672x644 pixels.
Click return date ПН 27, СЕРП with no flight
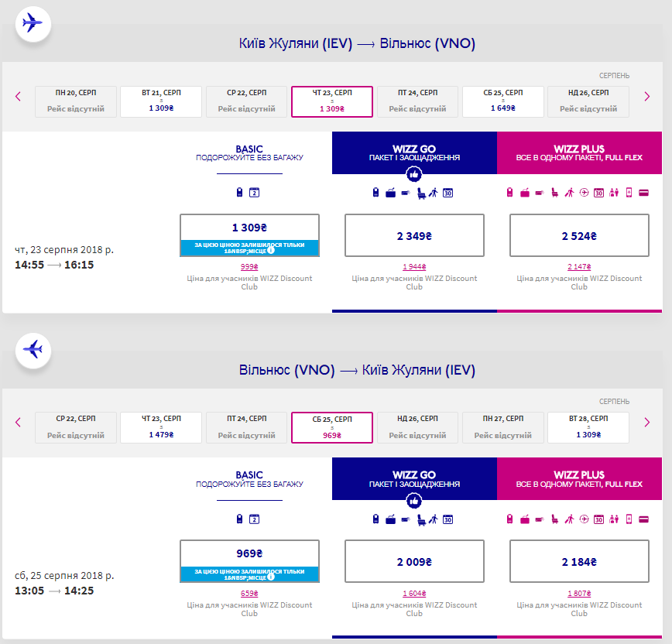(x=502, y=427)
